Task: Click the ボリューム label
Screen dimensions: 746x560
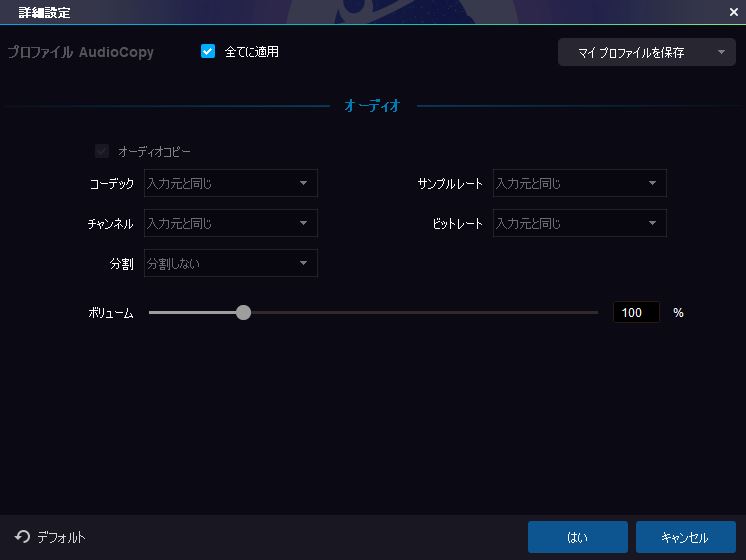Action: (x=110, y=313)
